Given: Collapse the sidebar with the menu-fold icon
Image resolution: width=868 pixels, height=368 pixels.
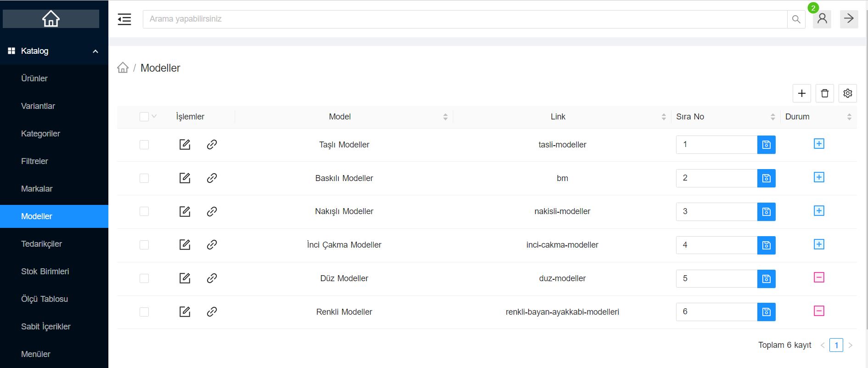Looking at the screenshot, I should click(x=124, y=19).
